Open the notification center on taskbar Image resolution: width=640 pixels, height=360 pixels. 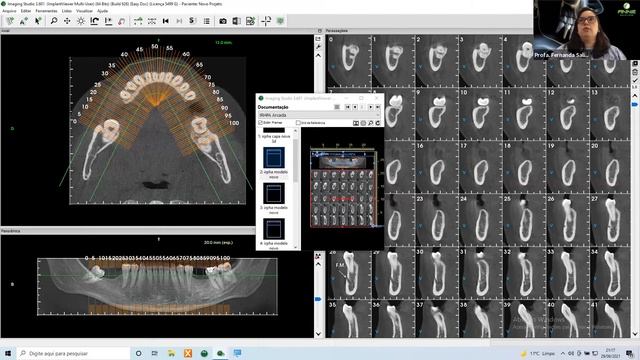click(630, 353)
